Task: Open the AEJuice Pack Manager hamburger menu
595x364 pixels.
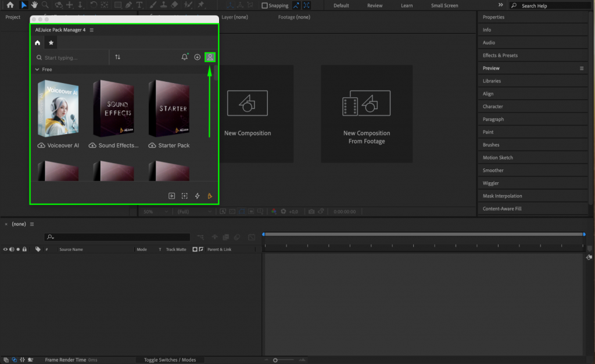Action: [x=91, y=30]
